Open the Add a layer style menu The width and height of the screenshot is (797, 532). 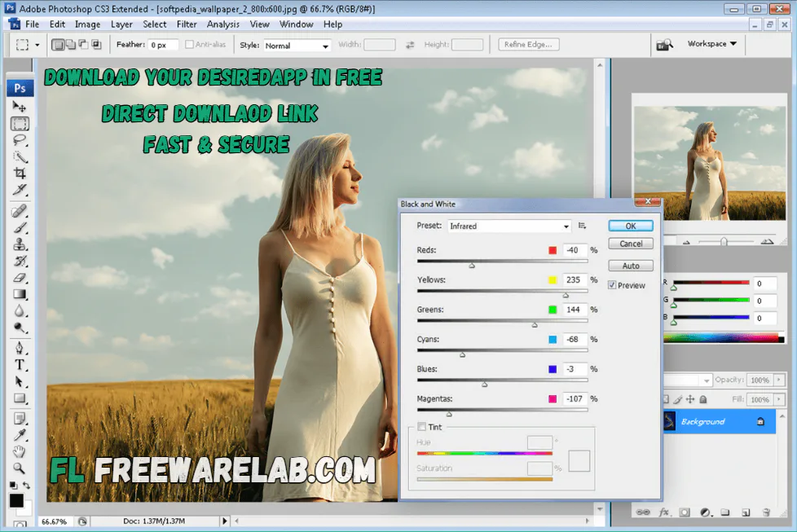(x=663, y=512)
